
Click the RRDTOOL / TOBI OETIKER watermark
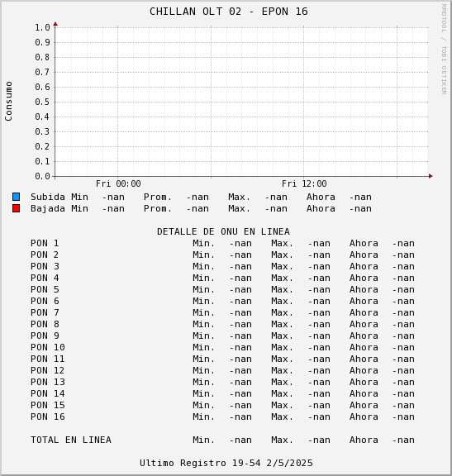[444, 50]
